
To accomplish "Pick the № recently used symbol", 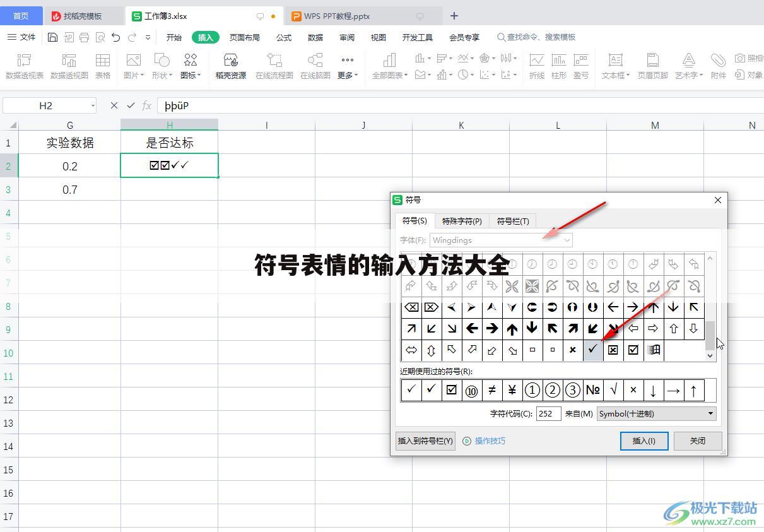I will click(x=593, y=390).
